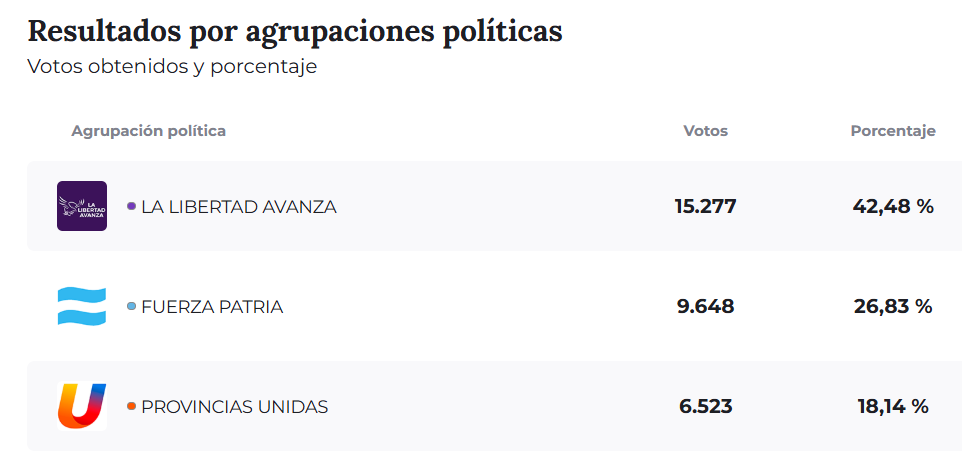The width and height of the screenshot is (962, 452).
Task: Click the Provincias Unidas U logo
Action: [x=82, y=406]
